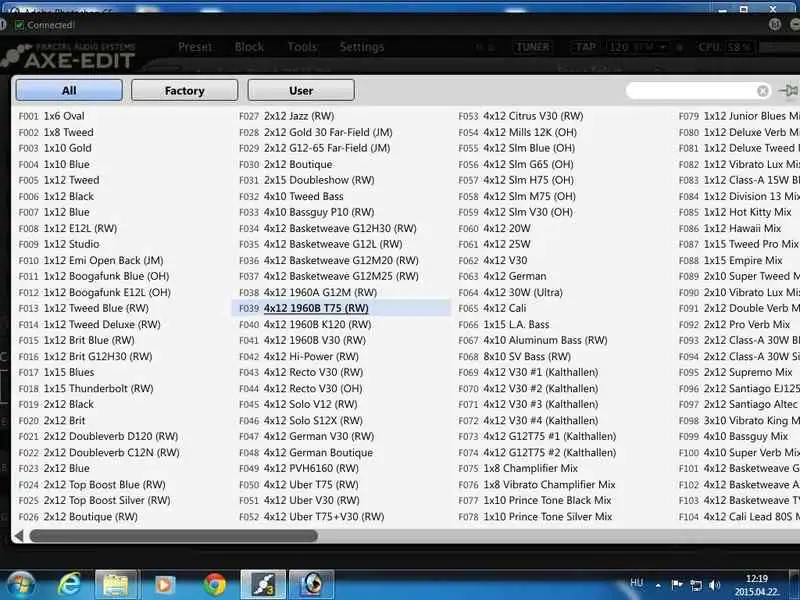This screenshot has width=800, height=600.
Task: Select F031 2x15 Doubleshow (RW)
Action: pyautogui.click(x=307, y=180)
